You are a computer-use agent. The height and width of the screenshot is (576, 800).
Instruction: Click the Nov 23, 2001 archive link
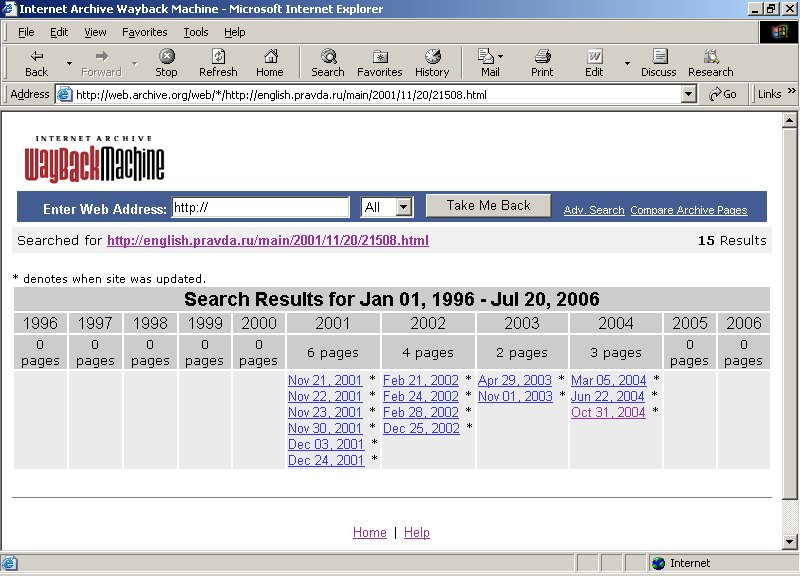pyautogui.click(x=325, y=412)
